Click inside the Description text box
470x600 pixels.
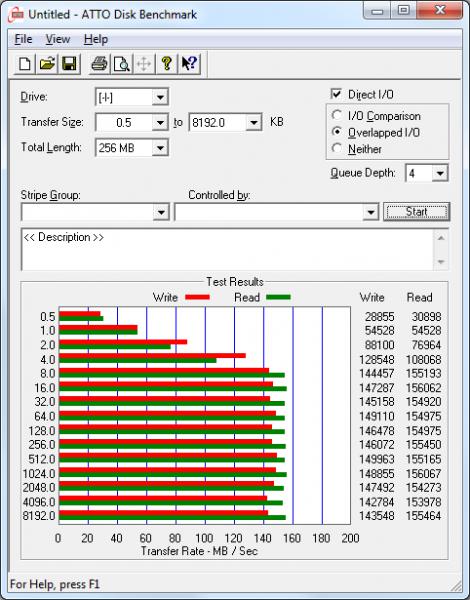tap(228, 249)
